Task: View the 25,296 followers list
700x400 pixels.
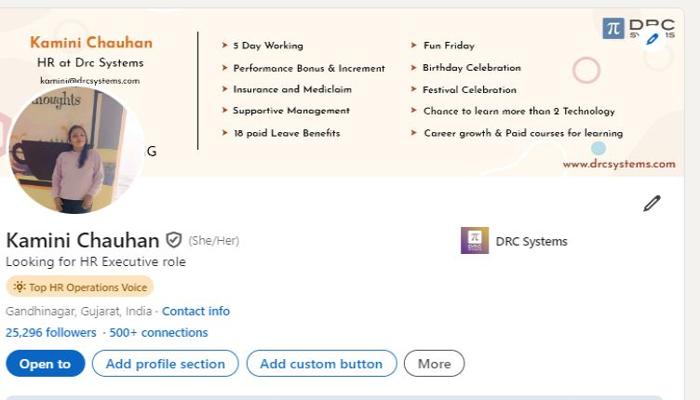Action: [x=51, y=333]
